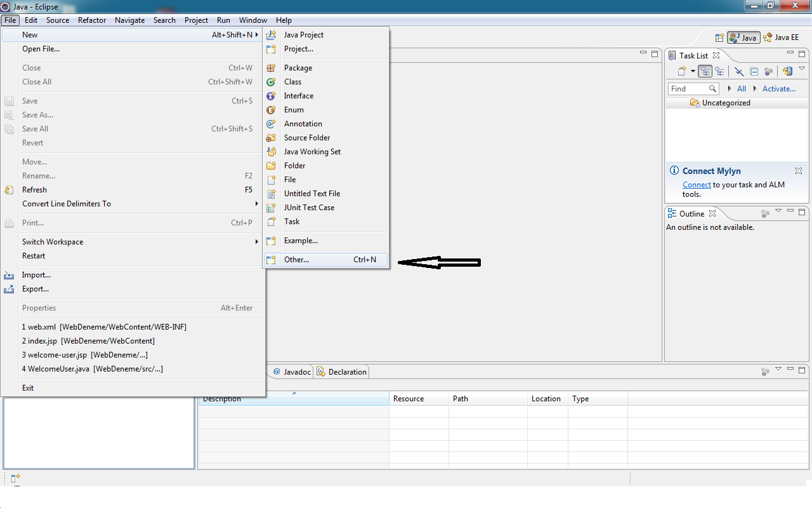
Task: Open the arrow beside Activate
Action: [x=756, y=89]
